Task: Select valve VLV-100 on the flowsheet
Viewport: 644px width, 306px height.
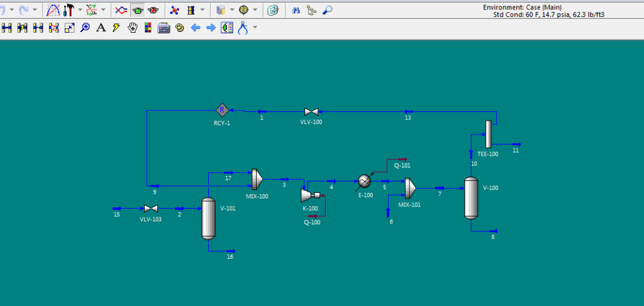Action: 311,112
